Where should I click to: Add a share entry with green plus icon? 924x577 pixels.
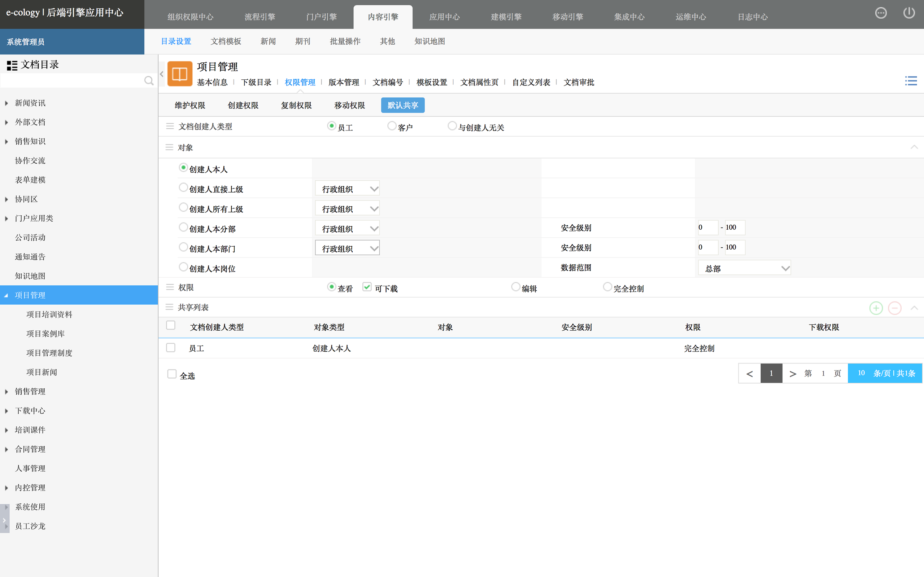876,308
